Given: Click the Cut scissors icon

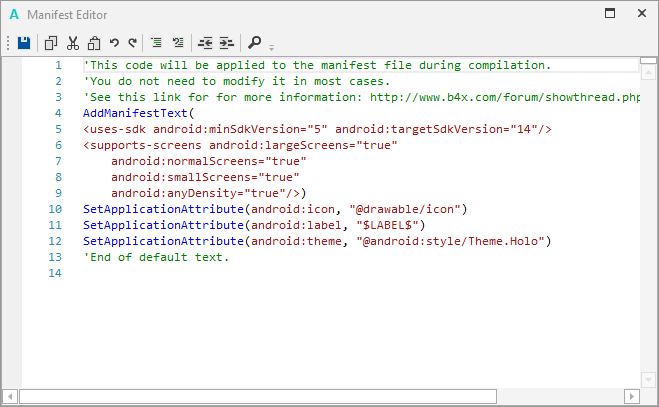Looking at the screenshot, I should click(72, 43).
